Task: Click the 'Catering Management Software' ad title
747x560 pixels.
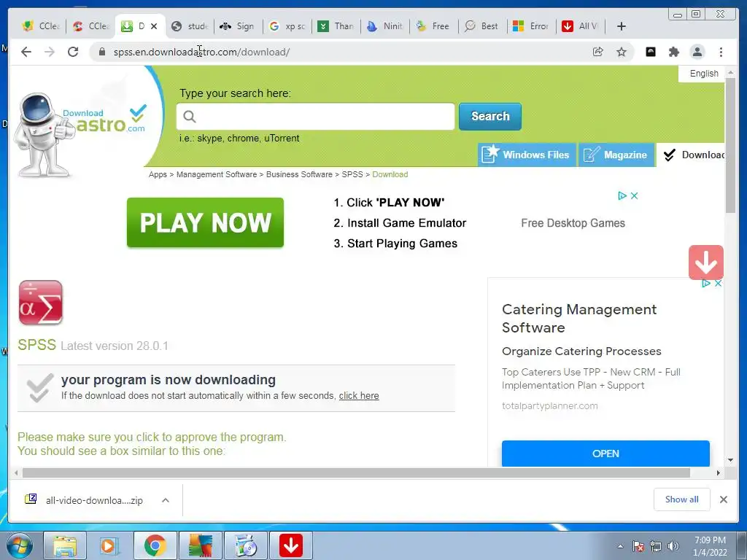Action: pyautogui.click(x=579, y=319)
